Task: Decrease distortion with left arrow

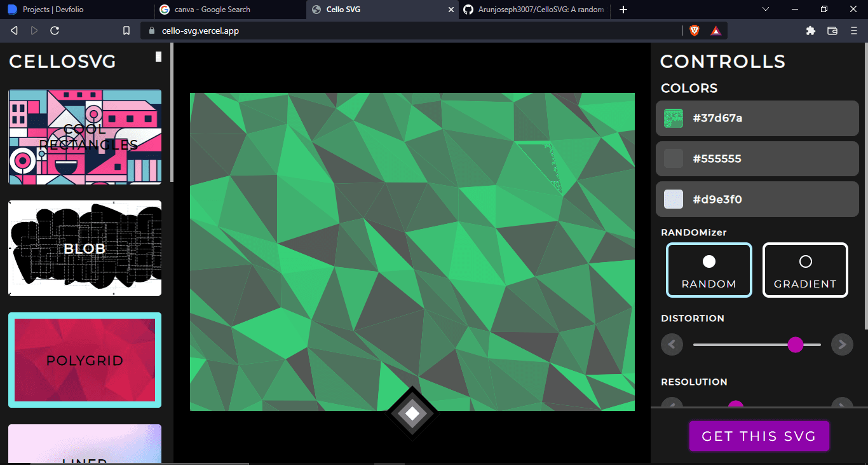Action: pos(672,345)
